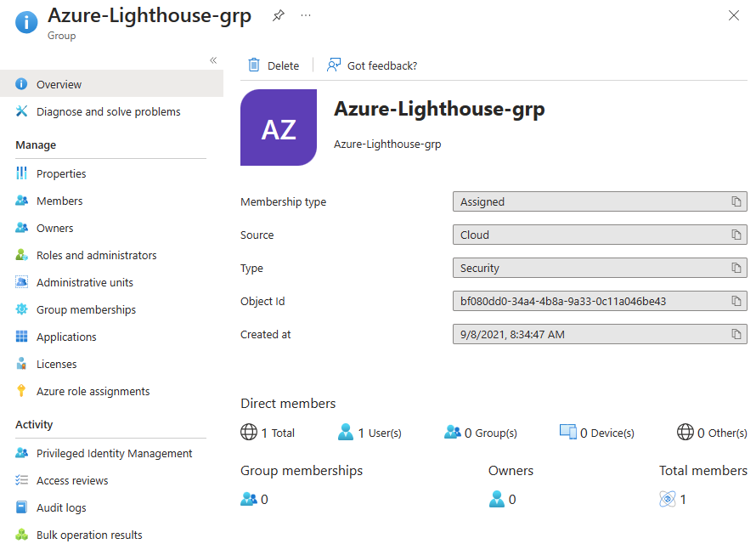Click 0 Device(s) under Direct members
Viewport: 756px width, 555px height.
(x=597, y=433)
